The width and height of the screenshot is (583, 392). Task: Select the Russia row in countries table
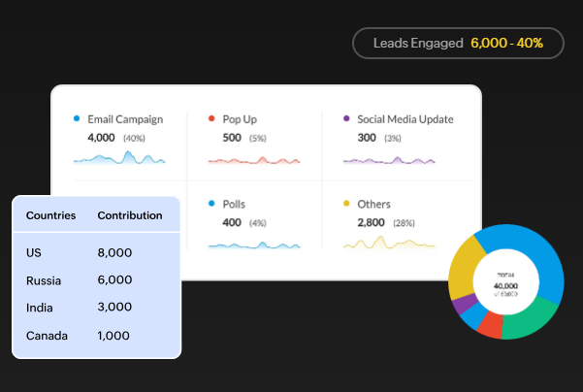(95, 280)
